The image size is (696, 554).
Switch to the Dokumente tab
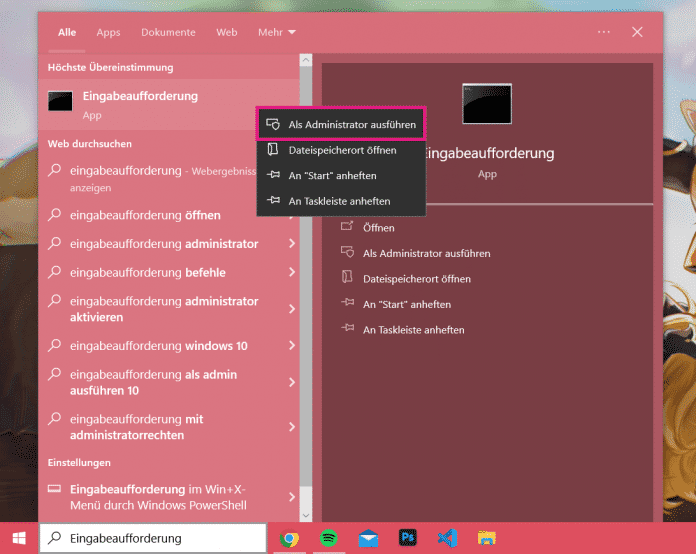[168, 32]
